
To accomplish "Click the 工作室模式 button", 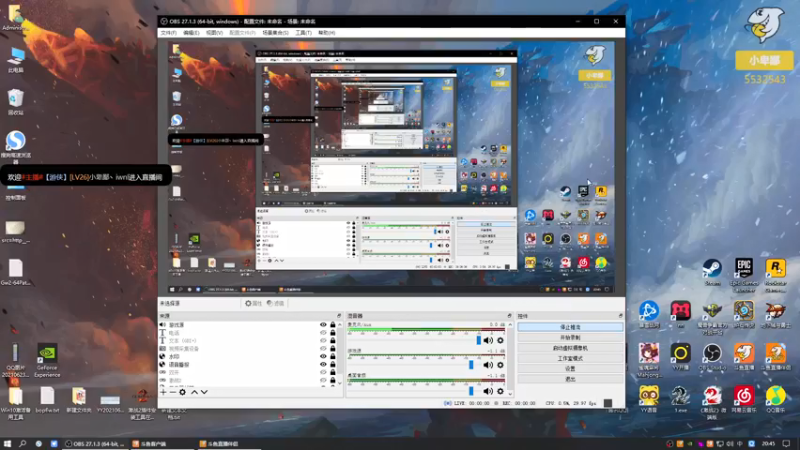I will [570, 358].
